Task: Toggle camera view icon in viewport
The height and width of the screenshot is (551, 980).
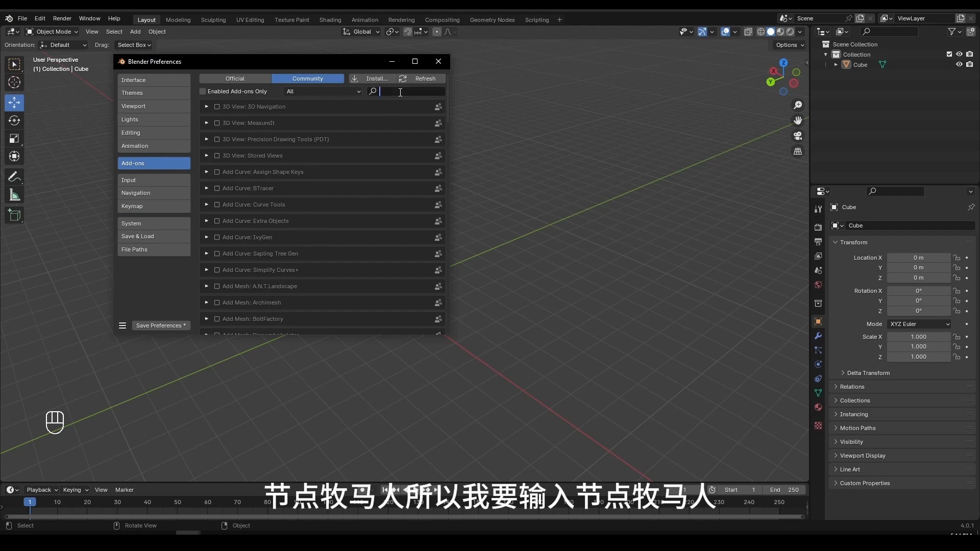Action: click(x=797, y=136)
